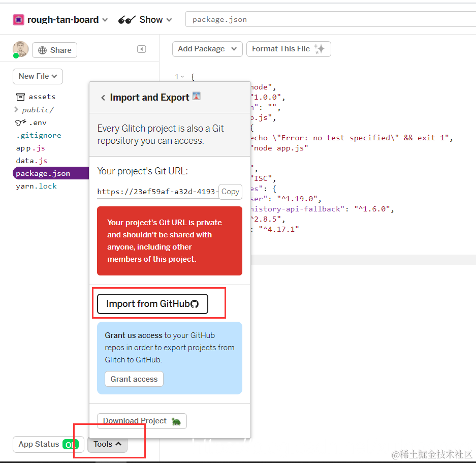The width and height of the screenshot is (476, 463).
Task: Expand the Show dropdown chevron
Action: coord(169,20)
